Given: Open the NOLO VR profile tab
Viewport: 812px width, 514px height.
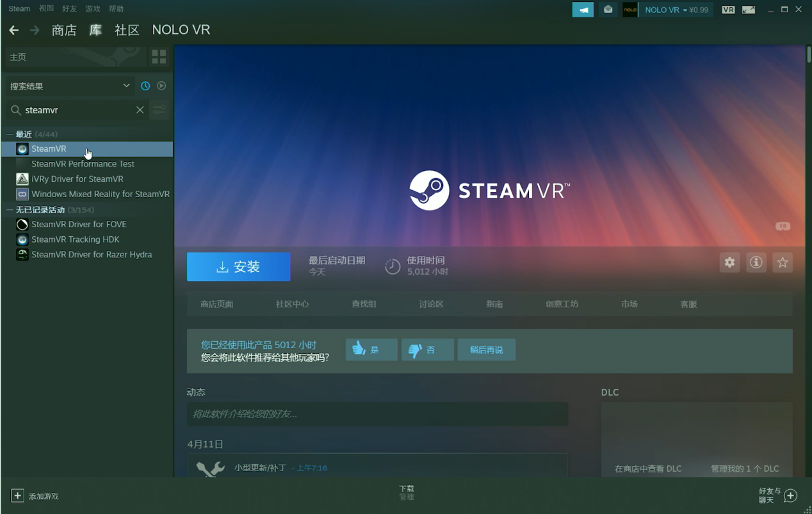Looking at the screenshot, I should coord(181,30).
